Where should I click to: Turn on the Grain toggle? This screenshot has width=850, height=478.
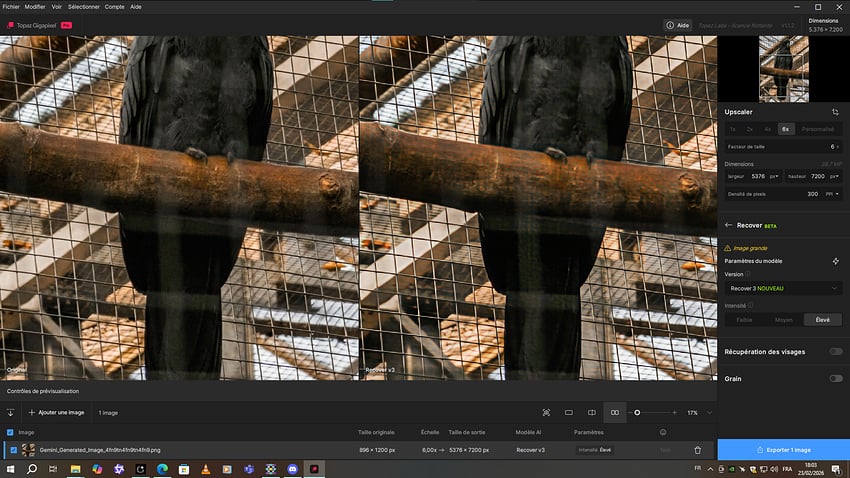[x=835, y=378]
